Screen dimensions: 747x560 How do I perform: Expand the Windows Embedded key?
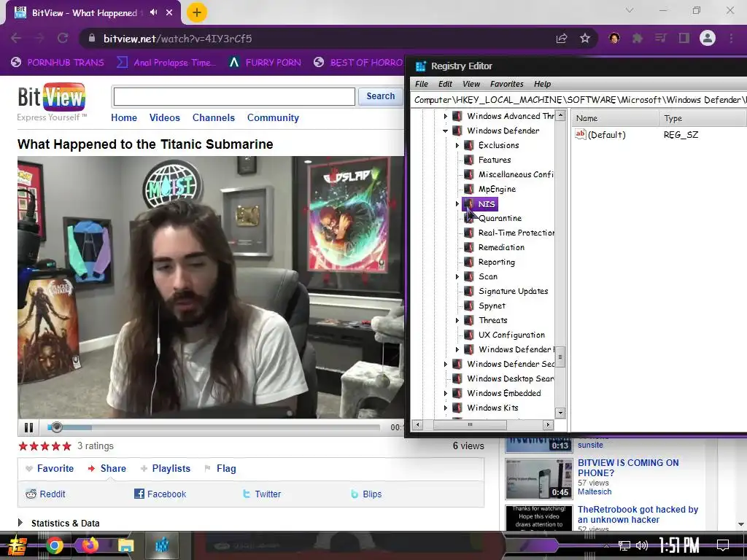click(x=446, y=393)
